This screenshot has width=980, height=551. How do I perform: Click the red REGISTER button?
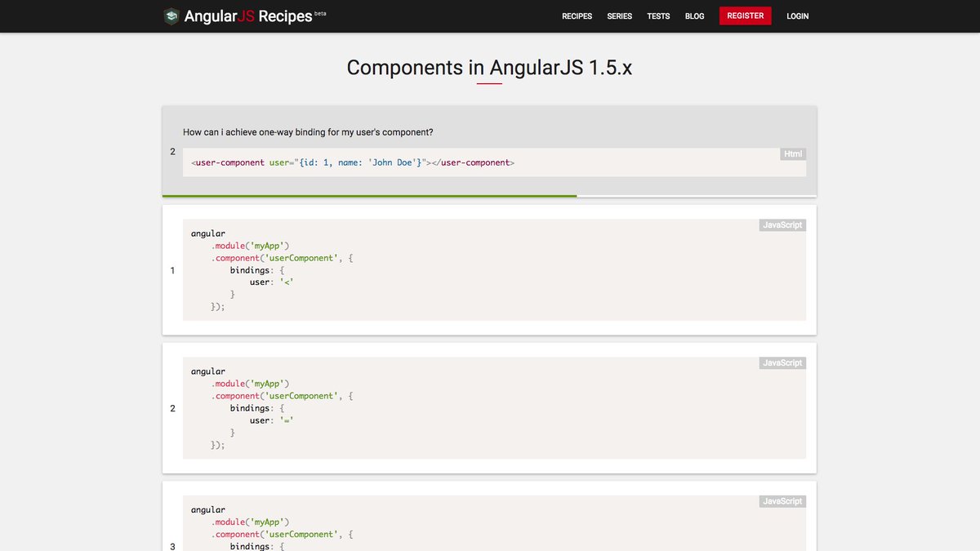(745, 16)
